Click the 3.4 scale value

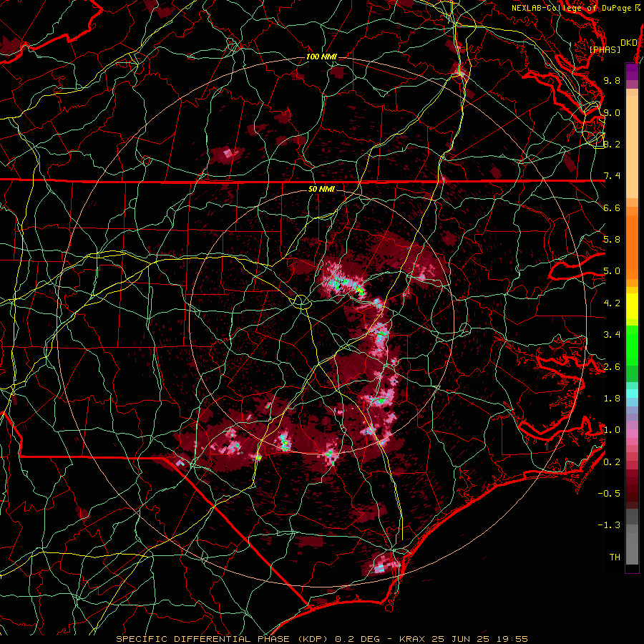[x=612, y=335]
